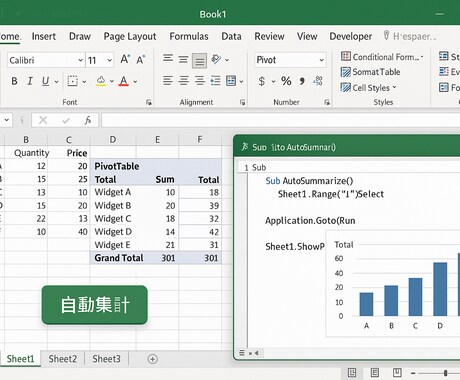Confirm formula entry with check icon

(x=66, y=120)
